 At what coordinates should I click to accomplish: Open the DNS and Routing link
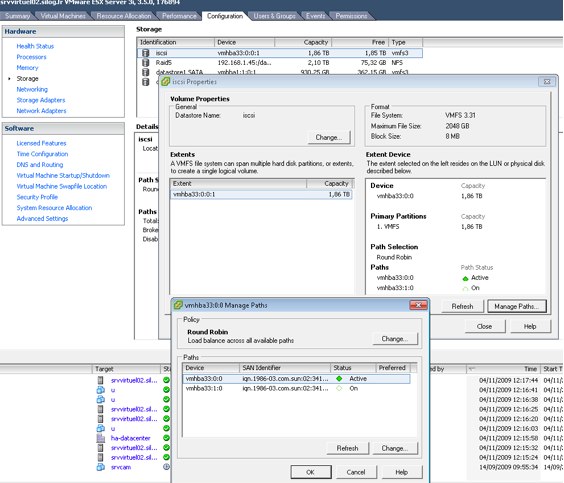(40, 165)
